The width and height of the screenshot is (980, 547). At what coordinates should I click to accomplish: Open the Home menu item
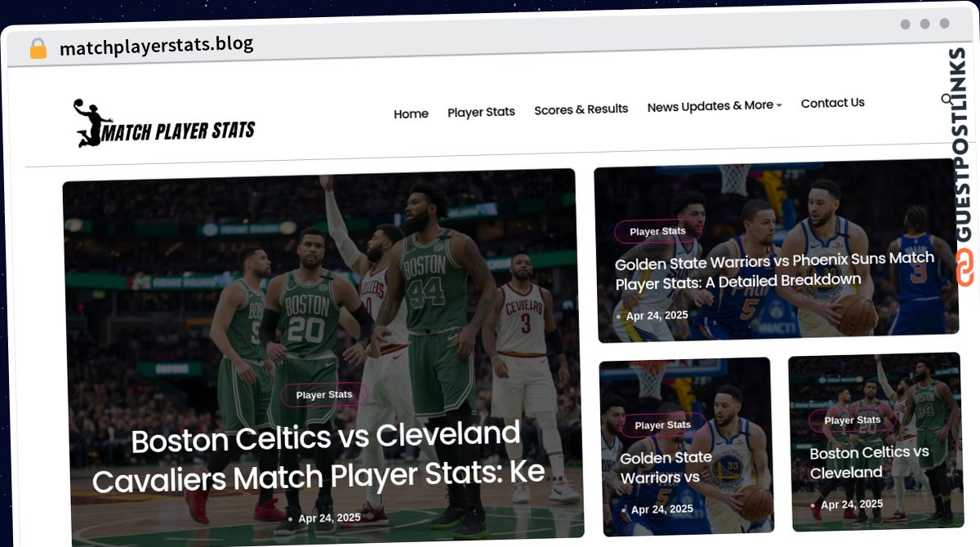[x=411, y=114]
